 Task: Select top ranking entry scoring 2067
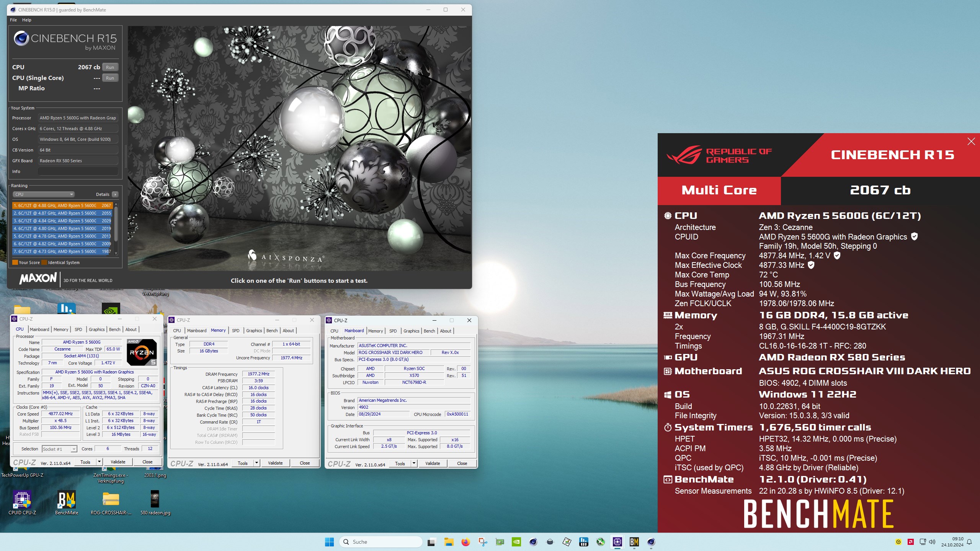tap(62, 205)
